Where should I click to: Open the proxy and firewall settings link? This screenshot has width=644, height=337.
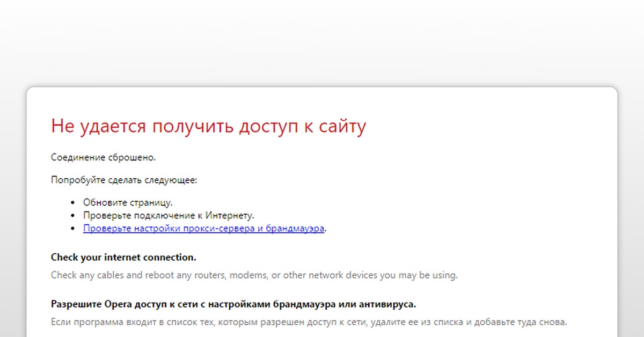pos(203,229)
